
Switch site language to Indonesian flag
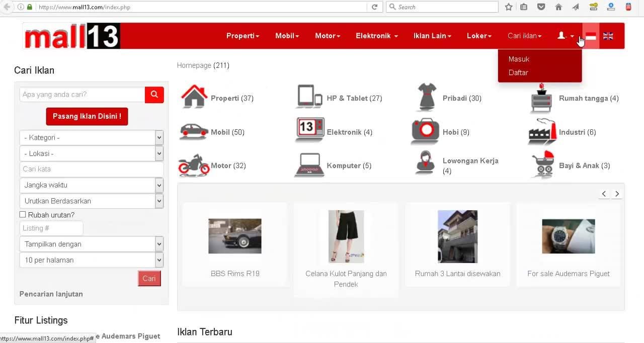point(591,36)
